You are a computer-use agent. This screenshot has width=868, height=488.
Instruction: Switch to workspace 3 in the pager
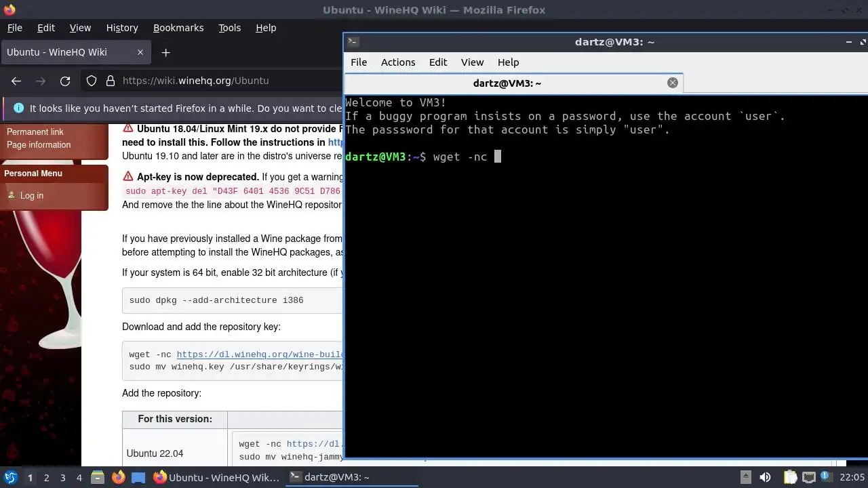pyautogui.click(x=62, y=478)
